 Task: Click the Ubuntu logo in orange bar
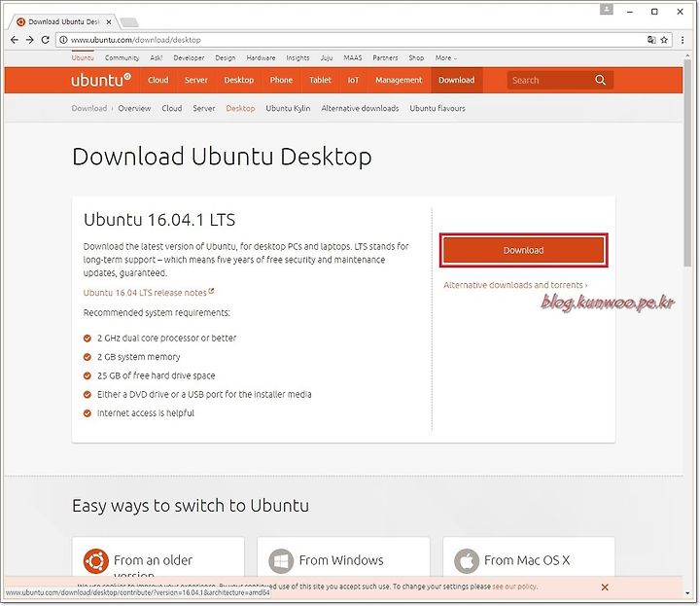pos(101,80)
